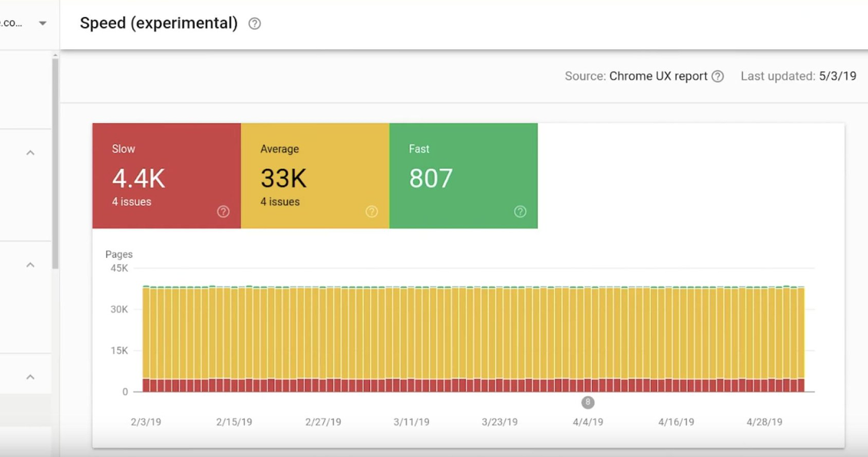The image size is (868, 457).
Task: Toggle the red Slow pages tile
Action: click(x=166, y=166)
